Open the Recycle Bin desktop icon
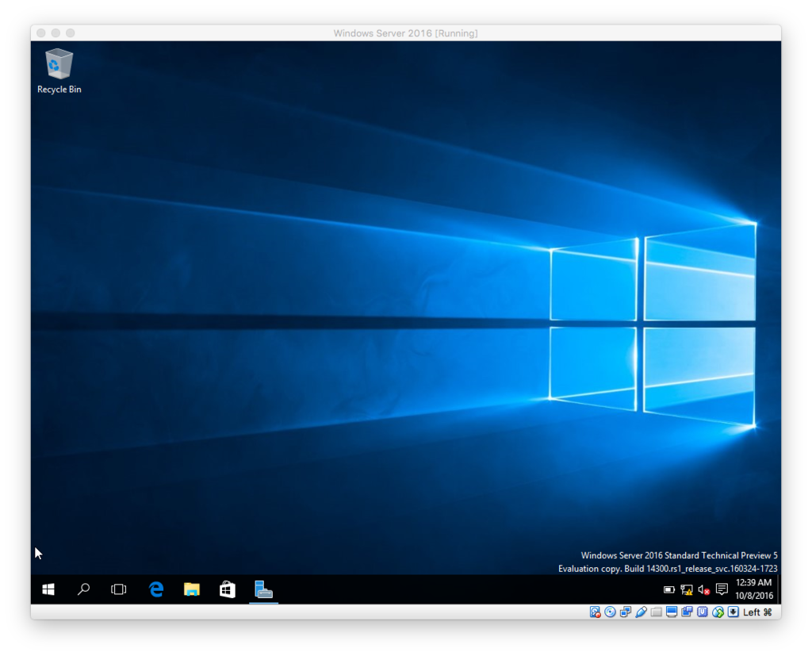Viewport: 812px width, 656px height. coord(59,71)
